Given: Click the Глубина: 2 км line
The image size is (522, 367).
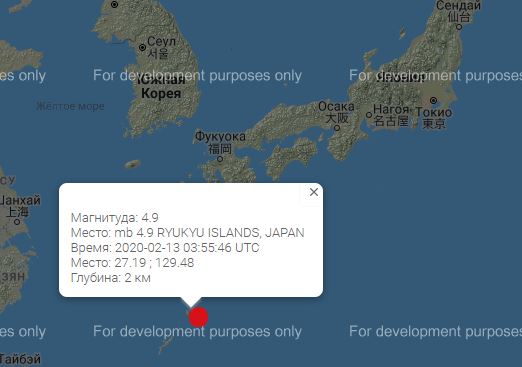Looking at the screenshot, I should coord(111,278).
